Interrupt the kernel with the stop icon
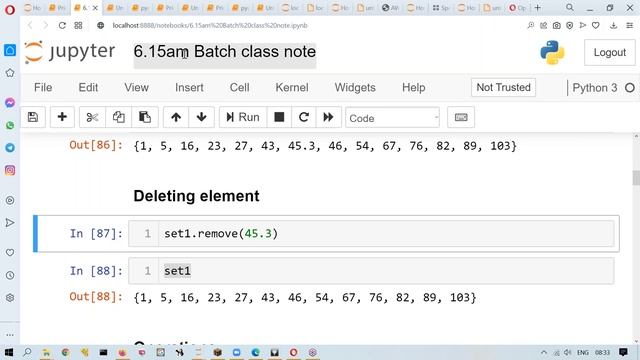 tap(279, 117)
